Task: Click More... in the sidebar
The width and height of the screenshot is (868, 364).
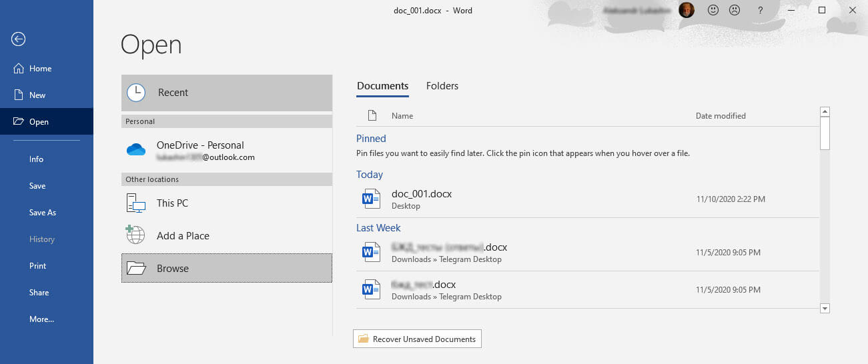Action: tap(41, 319)
